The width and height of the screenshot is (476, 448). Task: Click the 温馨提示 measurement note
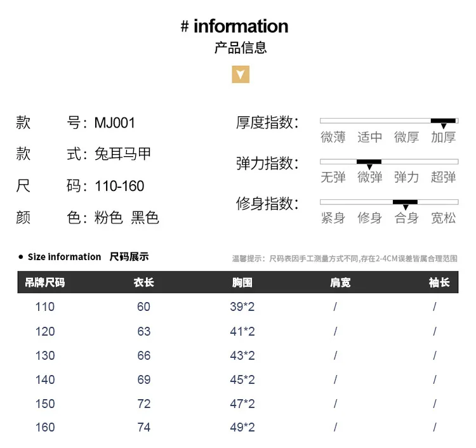point(345,259)
